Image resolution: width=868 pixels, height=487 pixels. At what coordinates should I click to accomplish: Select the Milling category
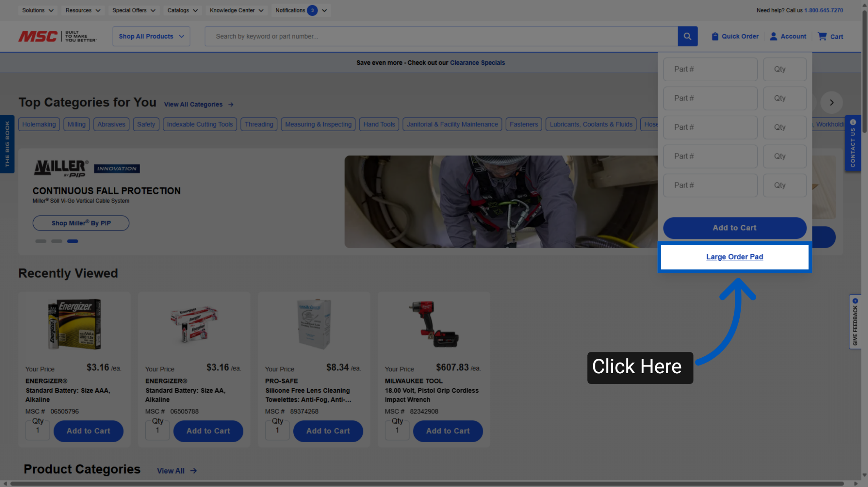coord(77,125)
